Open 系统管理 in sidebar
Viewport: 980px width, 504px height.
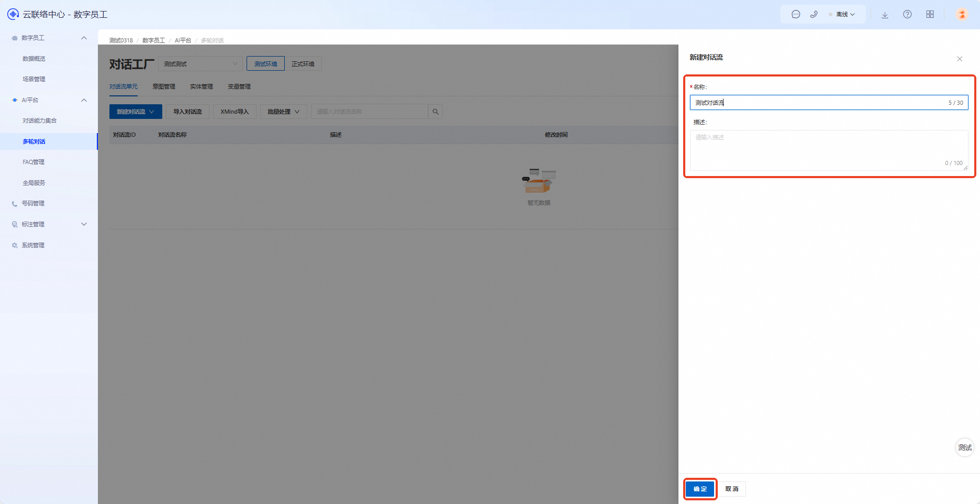click(x=33, y=245)
